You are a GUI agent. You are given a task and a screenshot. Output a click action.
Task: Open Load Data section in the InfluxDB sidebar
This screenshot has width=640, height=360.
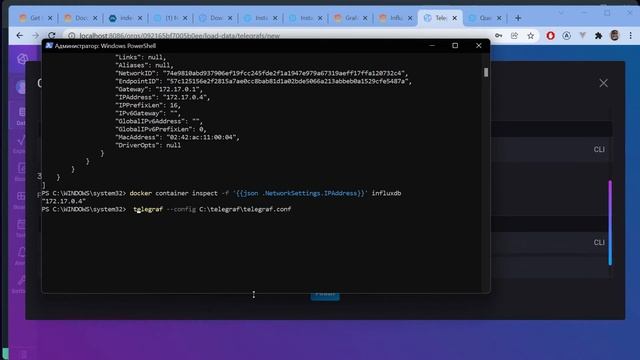pyautogui.click(x=21, y=115)
